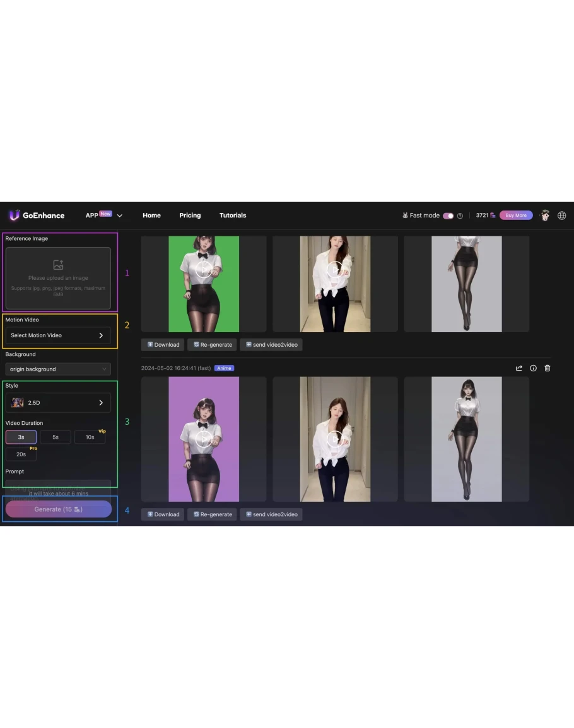Click the GoEnhance logo icon
Viewport: 574px width, 728px height.
click(15, 216)
